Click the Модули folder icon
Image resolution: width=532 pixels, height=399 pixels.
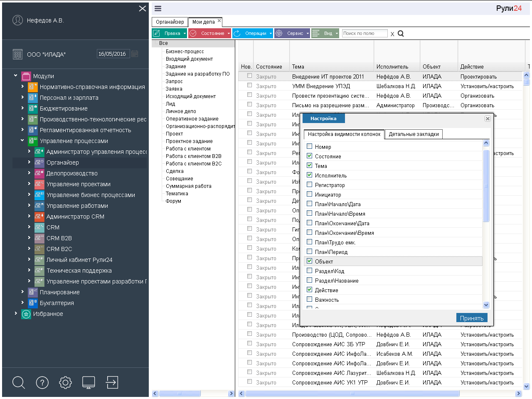[26, 76]
